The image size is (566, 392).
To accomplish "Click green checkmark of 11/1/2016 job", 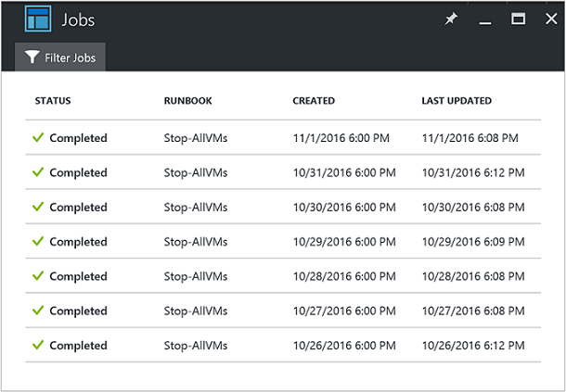I will point(38,138).
